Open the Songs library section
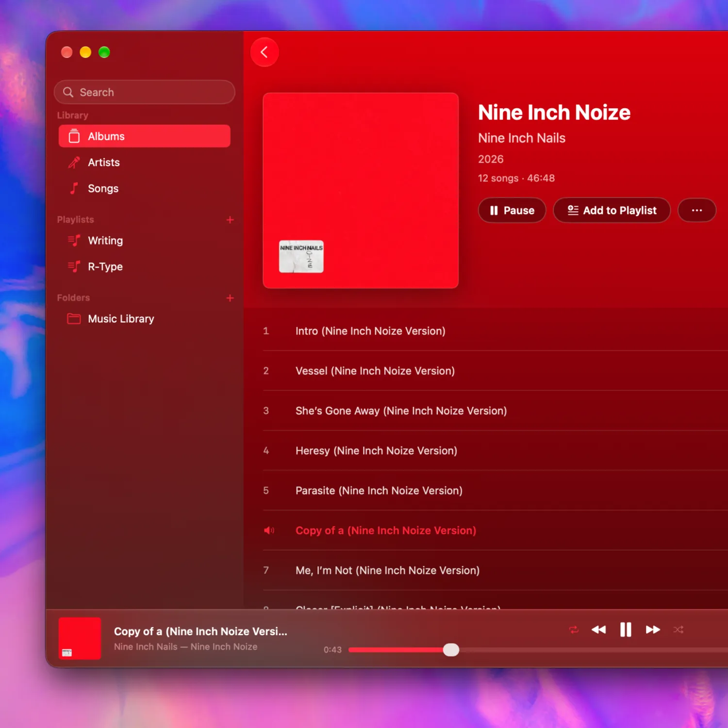The width and height of the screenshot is (728, 728). [x=145, y=188]
